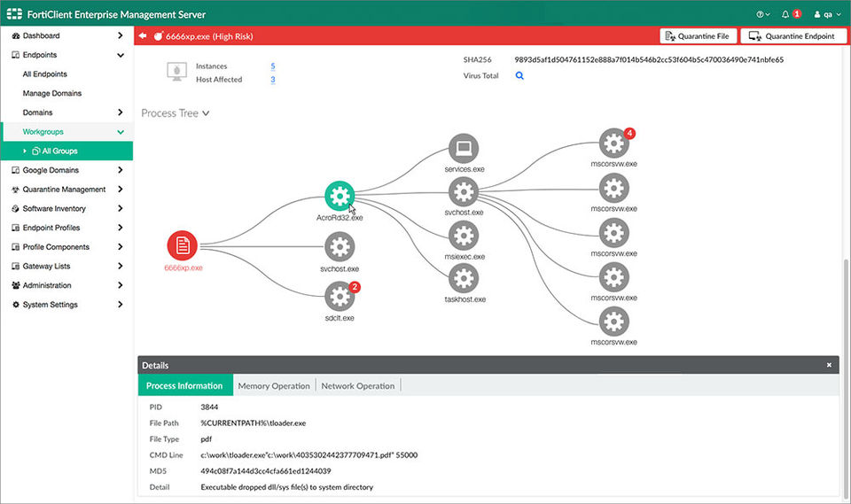Expand Google Domains chevron
This screenshot has width=851, height=504.
[x=120, y=170]
